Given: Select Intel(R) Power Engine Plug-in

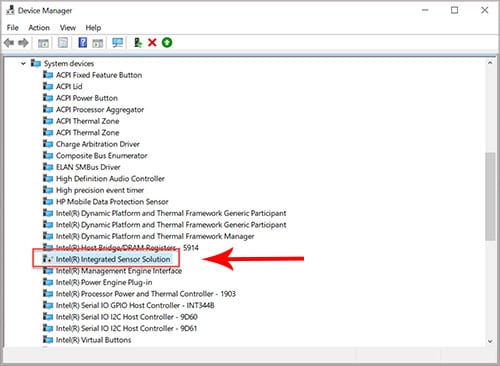Looking at the screenshot, I should click(104, 282).
